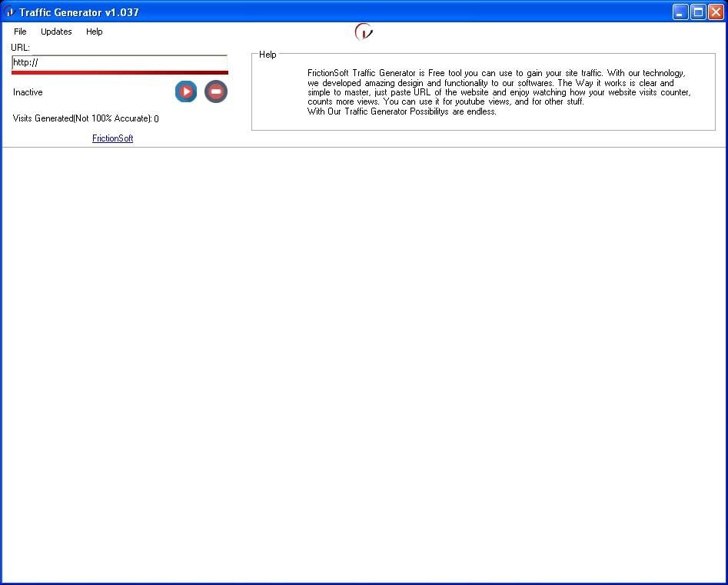
Task: Click the URL: label above the input
Action: [21, 48]
